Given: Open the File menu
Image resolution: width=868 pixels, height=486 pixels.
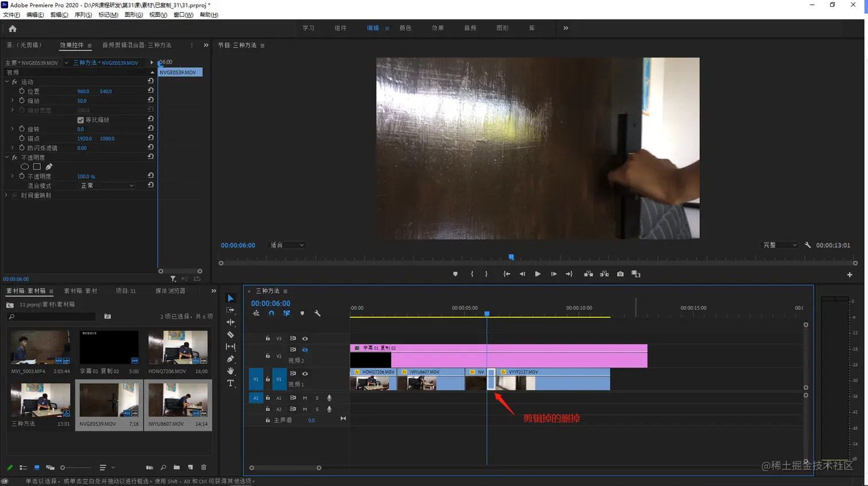Looking at the screenshot, I should [x=11, y=15].
